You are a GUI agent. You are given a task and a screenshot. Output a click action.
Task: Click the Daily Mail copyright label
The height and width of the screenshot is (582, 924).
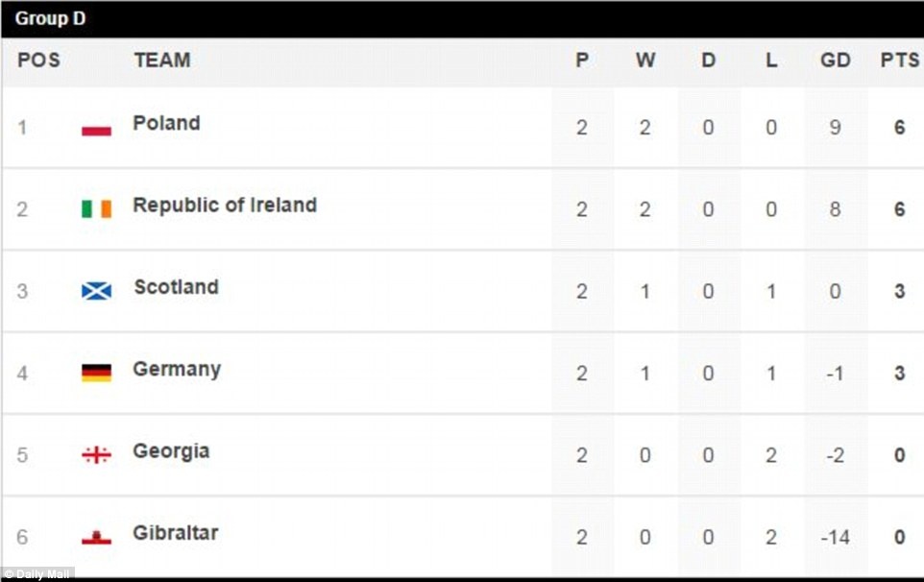pos(36,573)
